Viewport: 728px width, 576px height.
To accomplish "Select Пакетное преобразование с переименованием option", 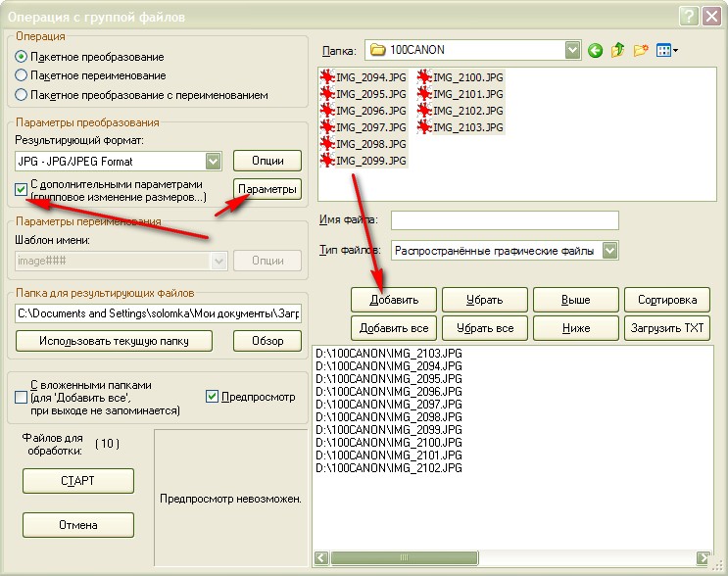I will [22, 95].
